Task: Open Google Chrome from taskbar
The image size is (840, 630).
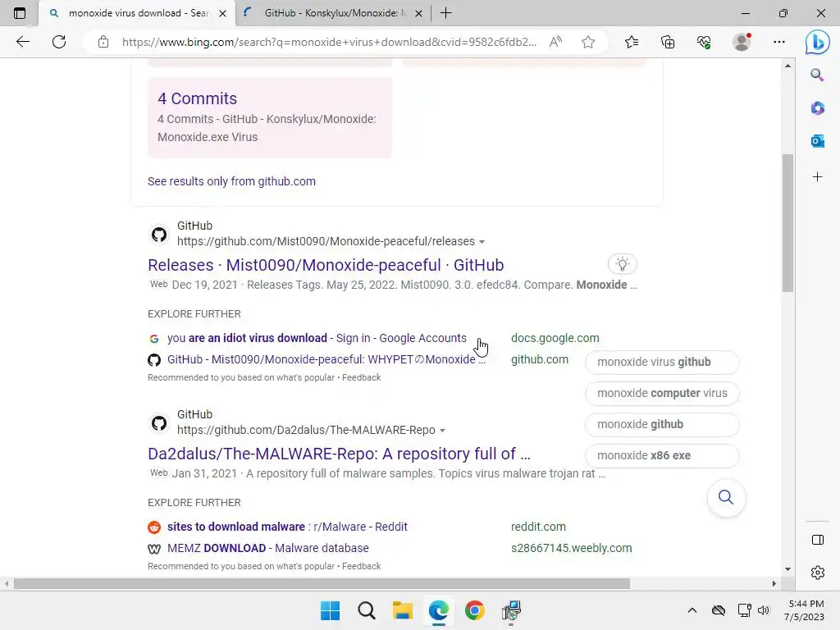Action: [x=475, y=610]
